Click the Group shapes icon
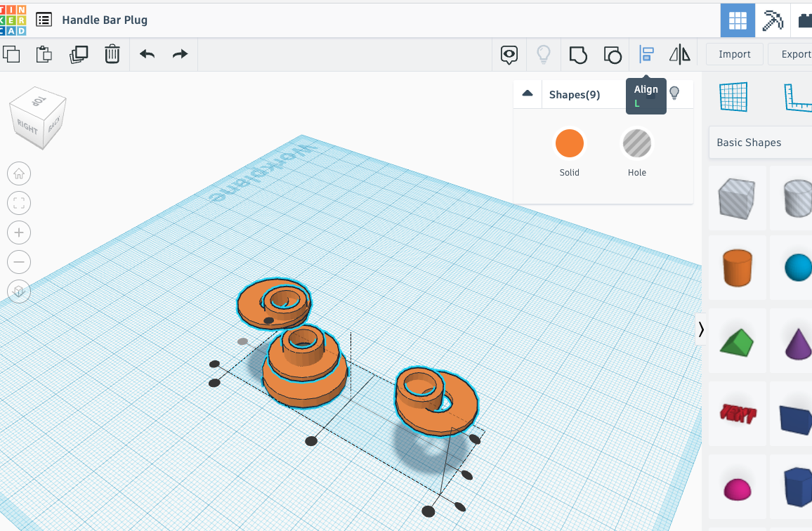 (578, 54)
